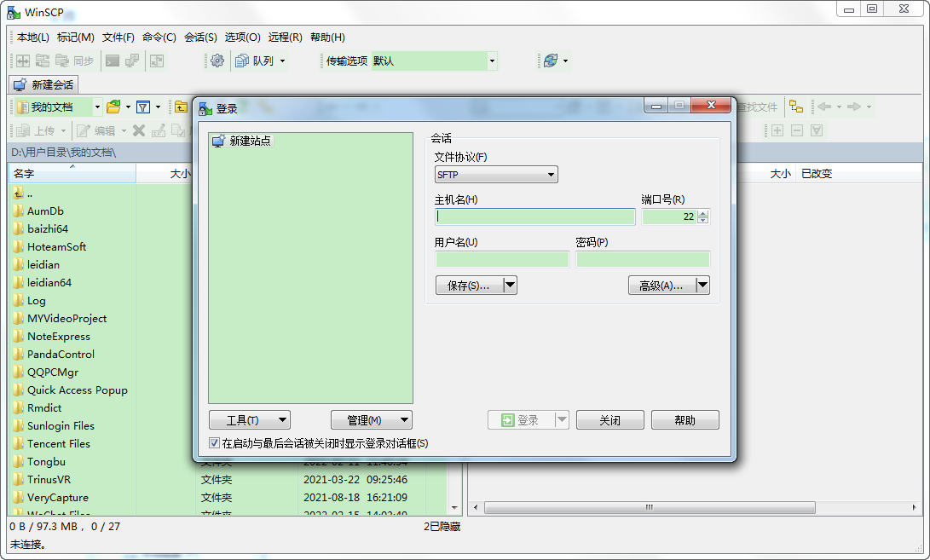Viewport: 930px width, 560px height.
Task: Open the 文件(F) menu
Action: coord(118,37)
